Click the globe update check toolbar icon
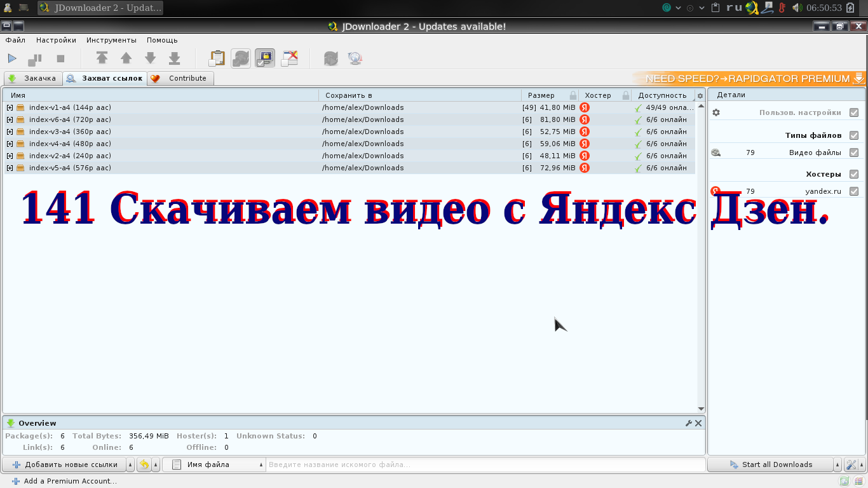Viewport: 868px width, 488px height. (x=355, y=58)
